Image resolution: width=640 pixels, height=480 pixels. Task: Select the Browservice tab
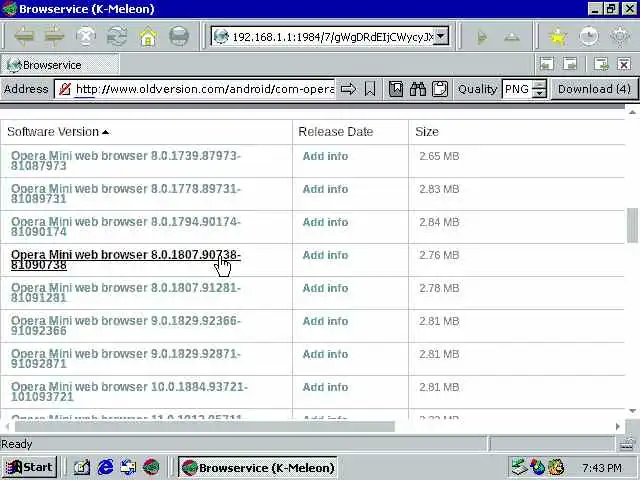60,65
